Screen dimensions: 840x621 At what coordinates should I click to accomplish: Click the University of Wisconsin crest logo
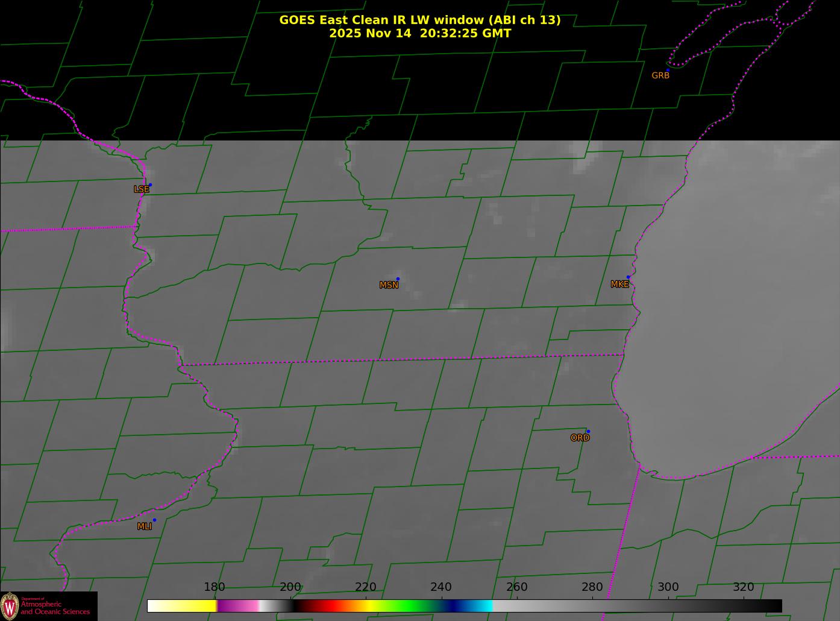(10, 605)
